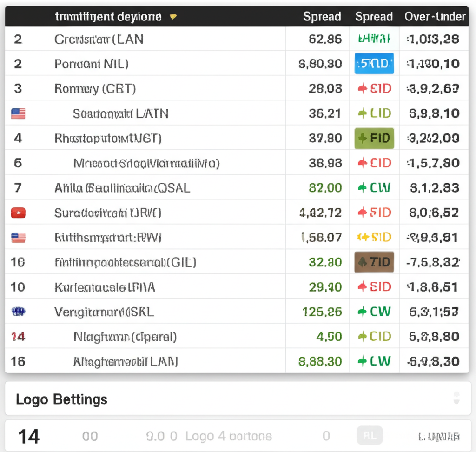Viewport: 476px width, 452px height.
Task: Click the L.UMIRE link at the bottom right
Action: coord(439,437)
